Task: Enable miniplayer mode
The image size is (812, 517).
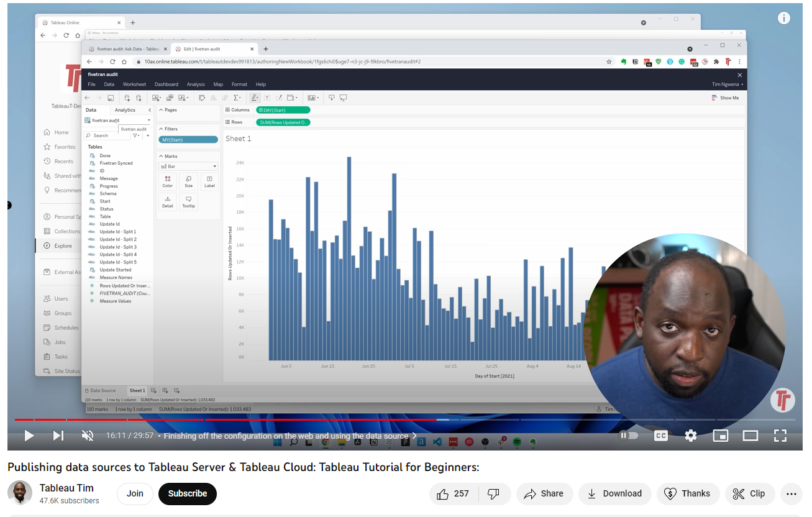Action: click(x=720, y=436)
